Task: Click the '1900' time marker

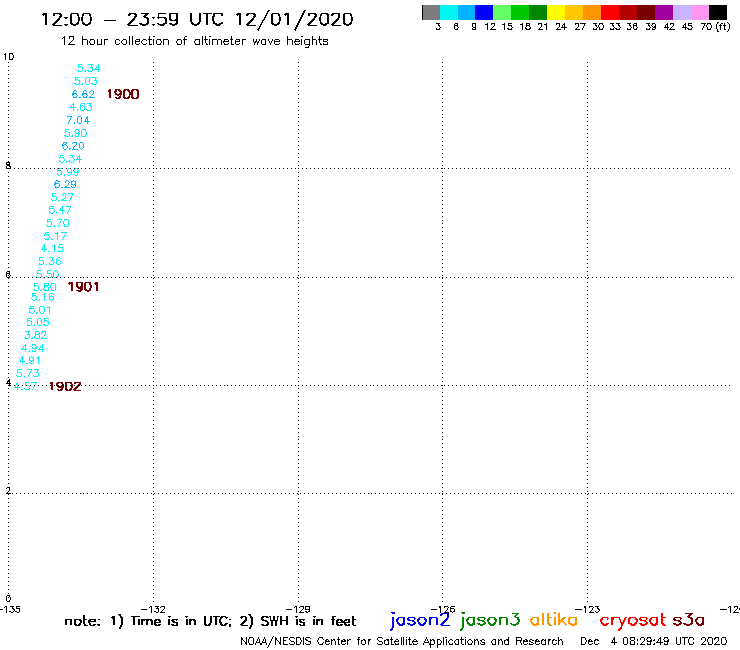Action: (123, 94)
